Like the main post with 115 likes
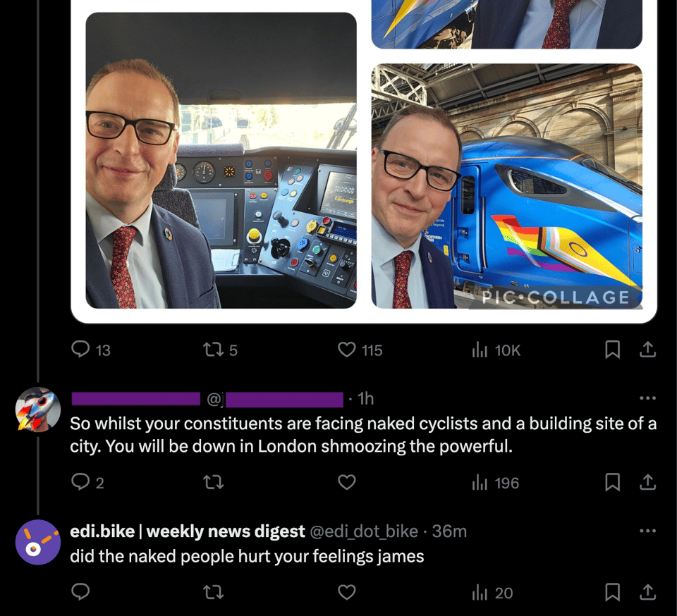677x616 pixels. (347, 350)
